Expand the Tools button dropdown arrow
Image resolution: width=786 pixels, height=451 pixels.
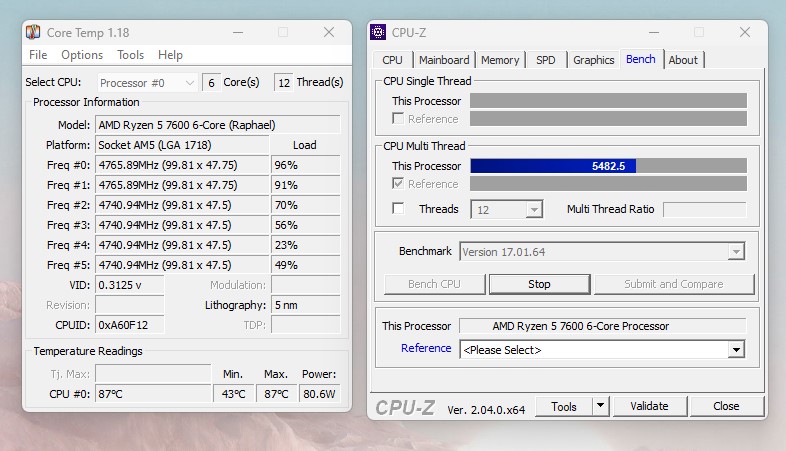coord(601,406)
